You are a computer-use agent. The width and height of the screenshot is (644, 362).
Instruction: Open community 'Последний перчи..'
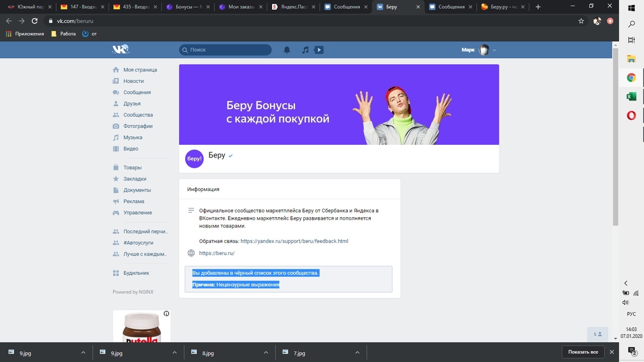146,232
